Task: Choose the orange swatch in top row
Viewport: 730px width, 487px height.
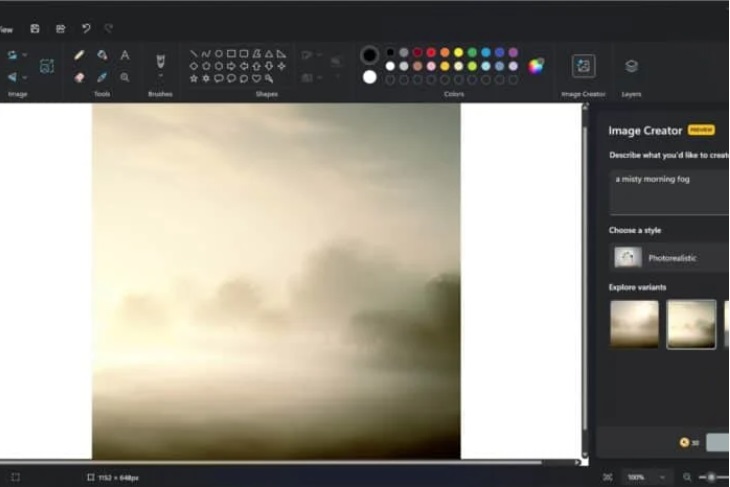Action: pos(445,53)
